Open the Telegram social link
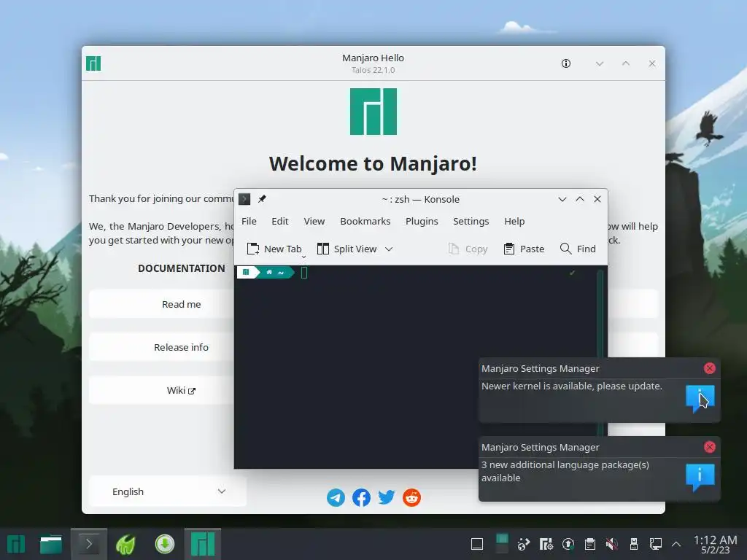This screenshot has width=747, height=560. pos(336,497)
